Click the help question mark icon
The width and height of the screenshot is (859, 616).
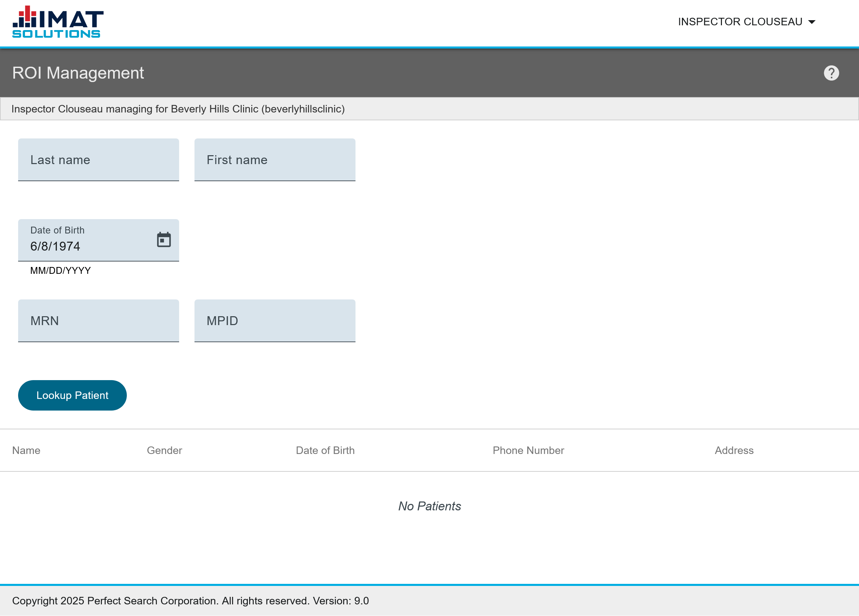pos(831,73)
